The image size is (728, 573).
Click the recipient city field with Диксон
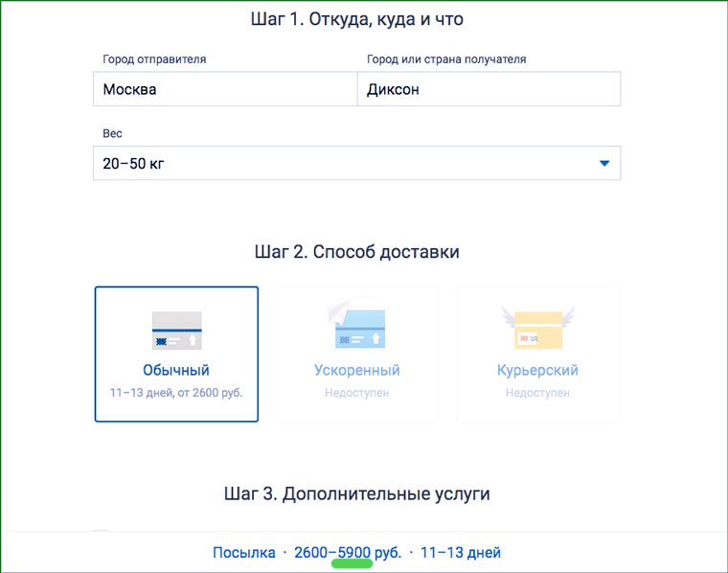tap(489, 90)
